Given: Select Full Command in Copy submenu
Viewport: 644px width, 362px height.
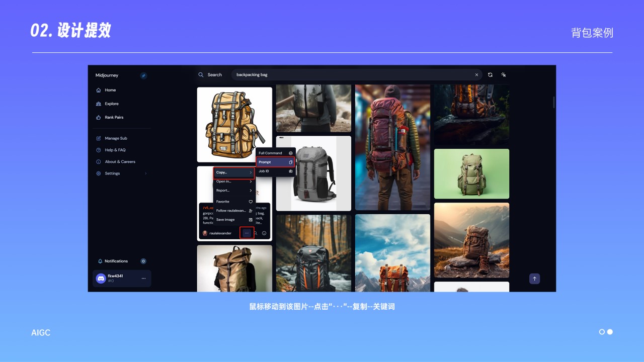Looking at the screenshot, I should pos(276,153).
